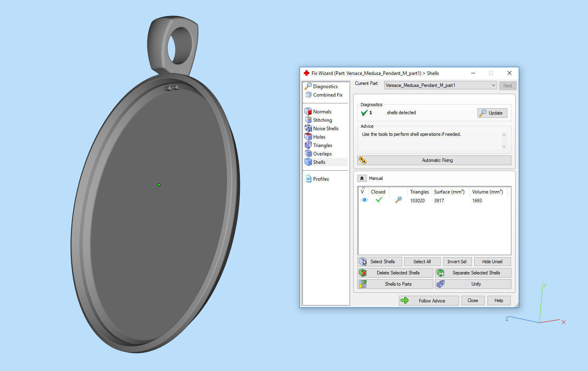The height and width of the screenshot is (371, 588).
Task: Click Hide Unsel to hide unselected shells
Action: point(492,262)
